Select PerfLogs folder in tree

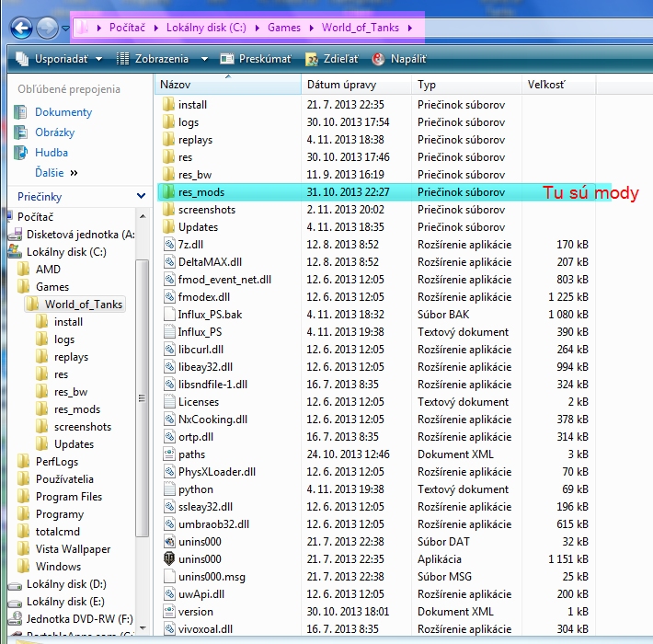click(x=57, y=462)
